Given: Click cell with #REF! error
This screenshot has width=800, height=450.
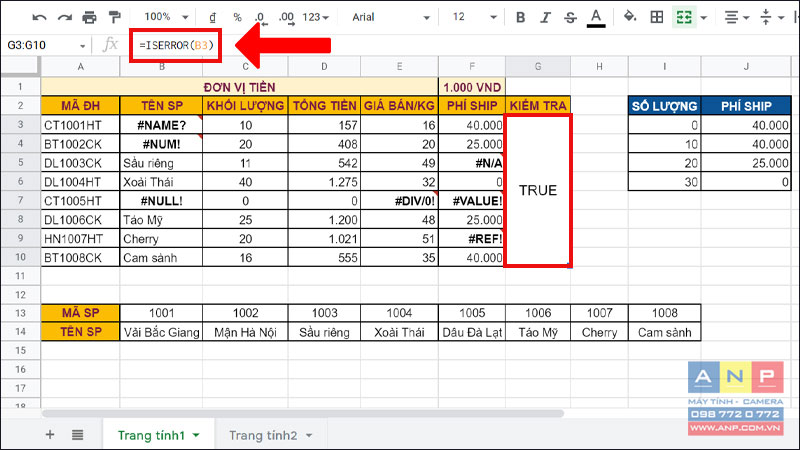Looking at the screenshot, I should 472,238.
